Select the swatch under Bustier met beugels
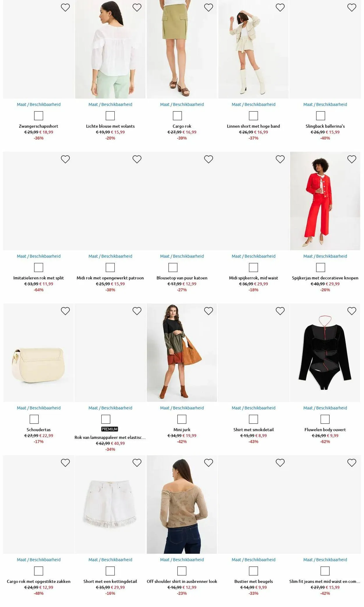364x607 pixels. pyautogui.click(x=253, y=571)
